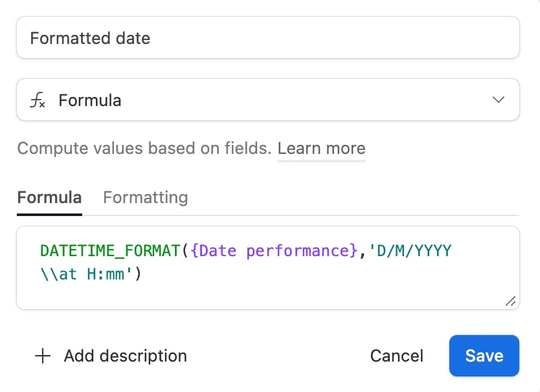Select the Formula tab
This screenshot has width=540, height=392.
49,197
